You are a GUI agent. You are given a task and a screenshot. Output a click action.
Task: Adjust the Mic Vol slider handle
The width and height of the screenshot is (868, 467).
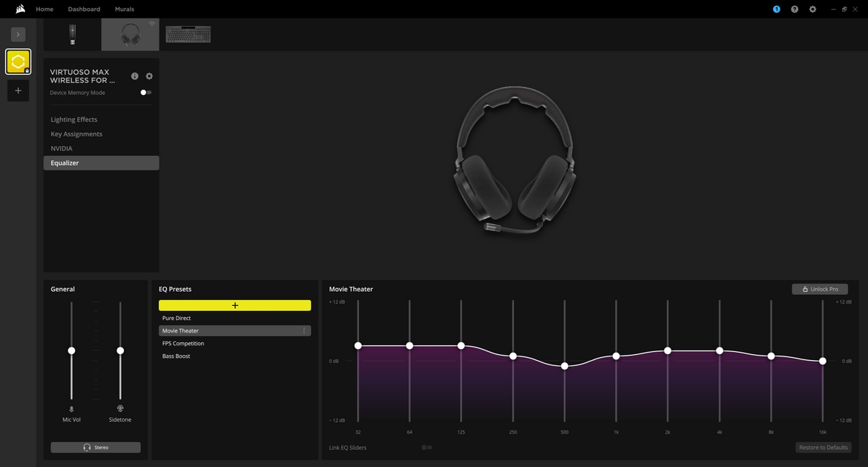click(x=71, y=350)
